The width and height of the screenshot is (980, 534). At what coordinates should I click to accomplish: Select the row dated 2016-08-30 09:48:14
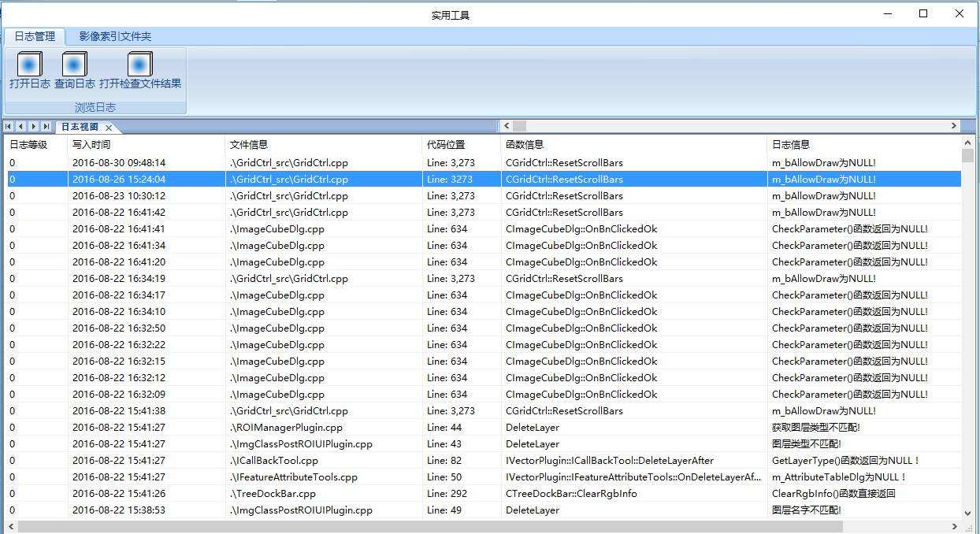tap(484, 163)
